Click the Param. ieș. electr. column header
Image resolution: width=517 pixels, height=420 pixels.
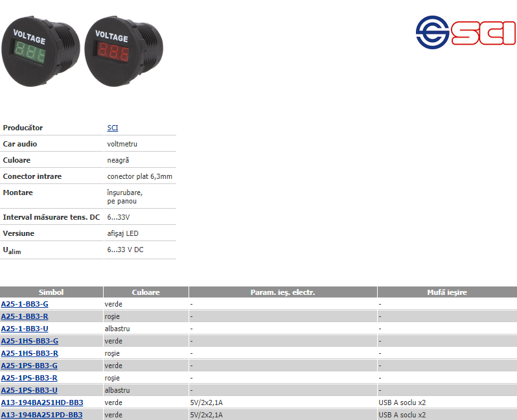[x=282, y=292]
